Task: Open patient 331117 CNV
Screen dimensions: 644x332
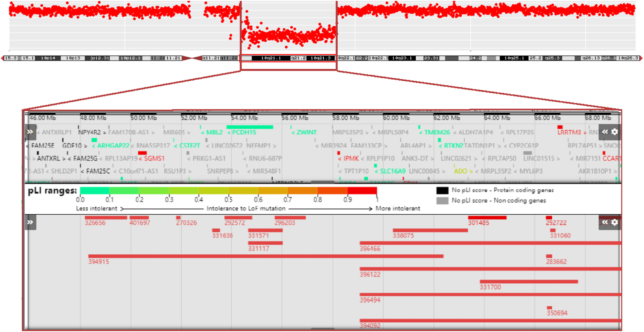Action: point(265,243)
